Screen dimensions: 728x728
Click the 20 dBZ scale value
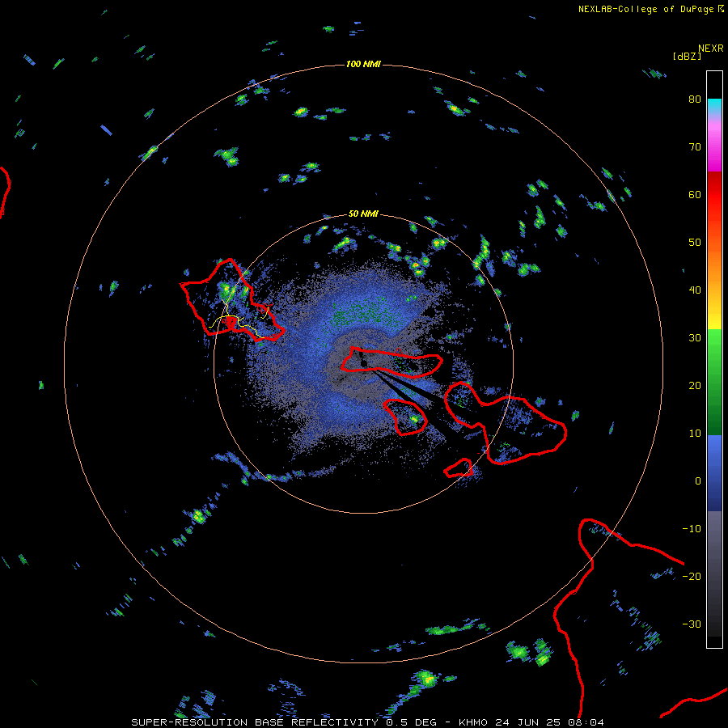coord(695,385)
